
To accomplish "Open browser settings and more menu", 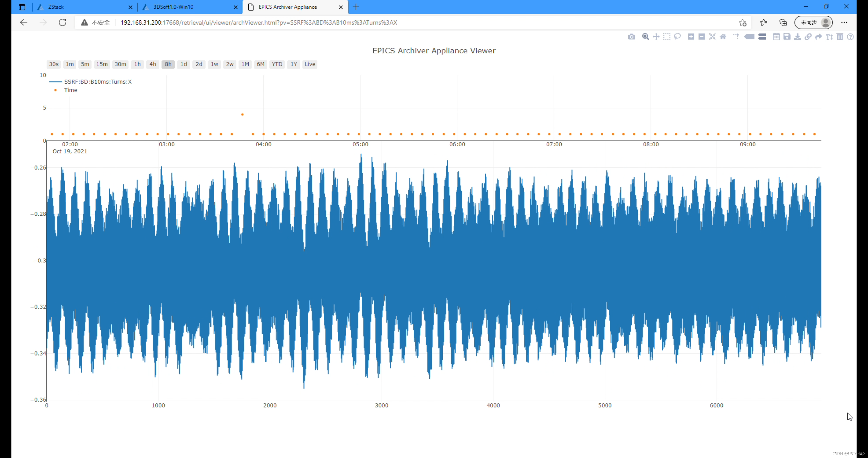I will (844, 23).
